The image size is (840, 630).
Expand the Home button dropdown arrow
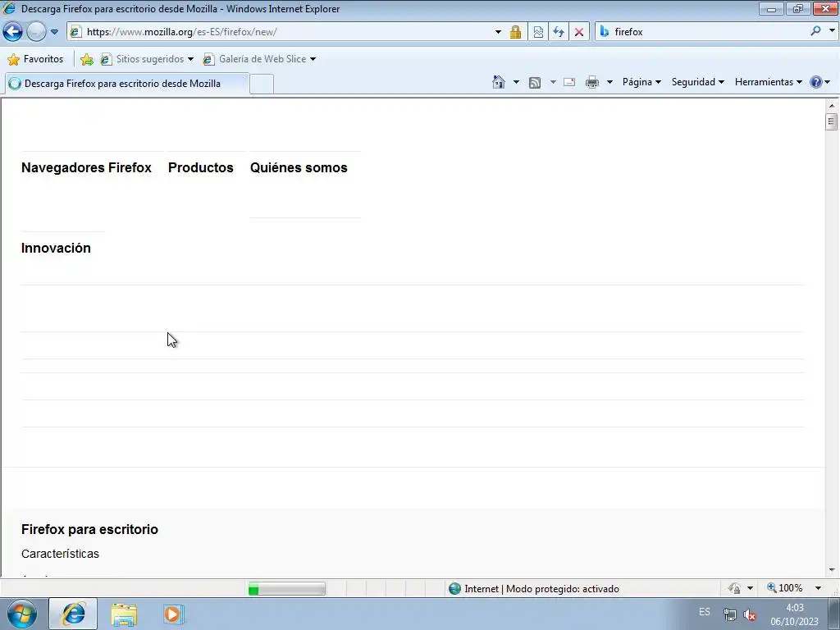pyautogui.click(x=516, y=82)
